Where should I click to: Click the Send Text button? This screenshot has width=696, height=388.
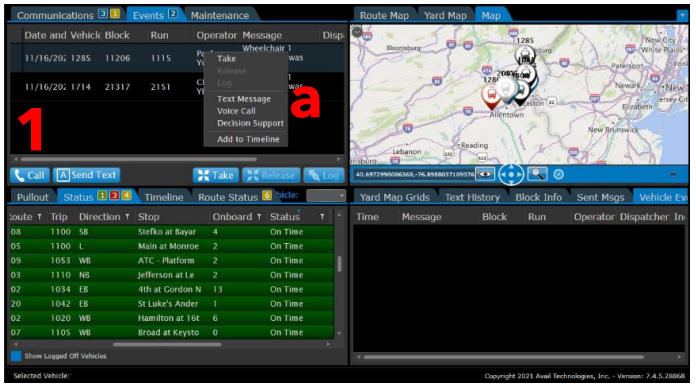(x=87, y=175)
